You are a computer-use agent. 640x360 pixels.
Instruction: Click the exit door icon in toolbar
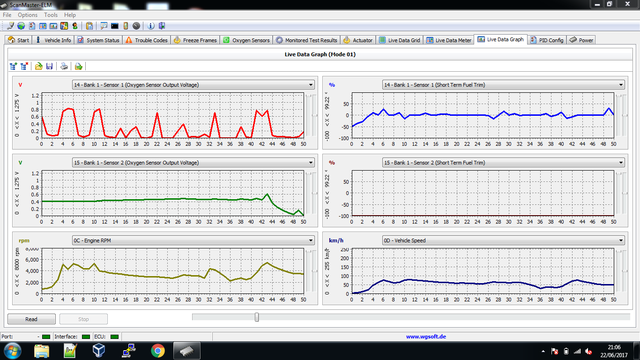click(x=162, y=26)
